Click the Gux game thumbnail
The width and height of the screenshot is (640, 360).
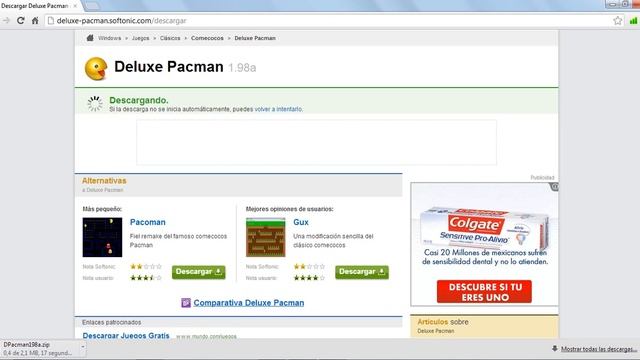[x=265, y=237]
